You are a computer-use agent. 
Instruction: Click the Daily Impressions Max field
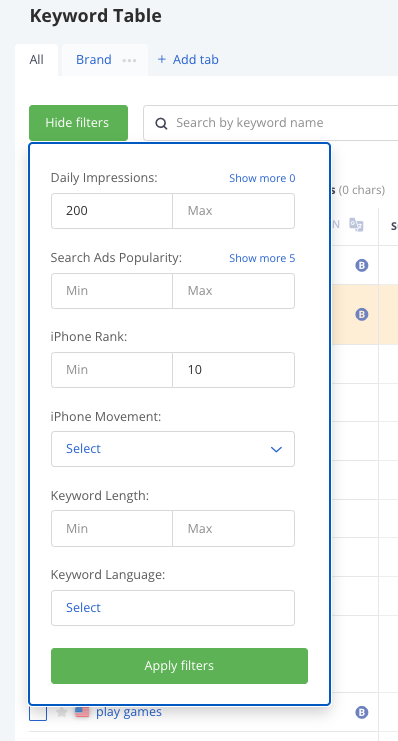tap(234, 211)
